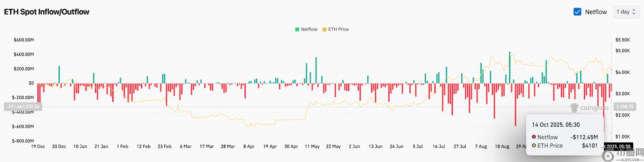Select the 19 Dec date on the x-axis
The width and height of the screenshot is (644, 162).
point(38,146)
